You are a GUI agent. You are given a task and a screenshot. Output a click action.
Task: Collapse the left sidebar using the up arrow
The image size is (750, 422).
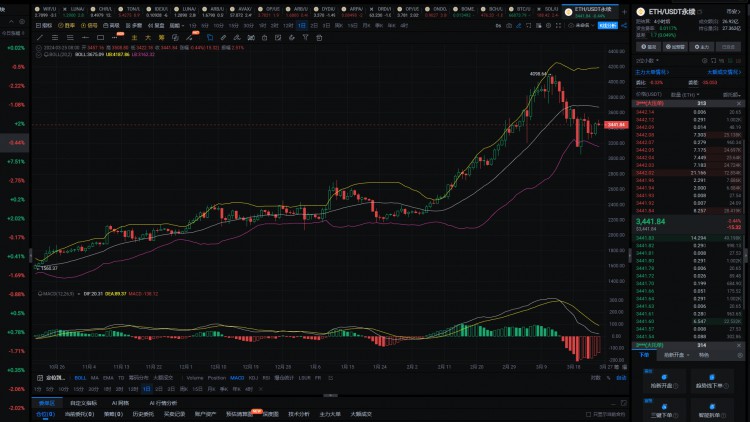point(11,22)
